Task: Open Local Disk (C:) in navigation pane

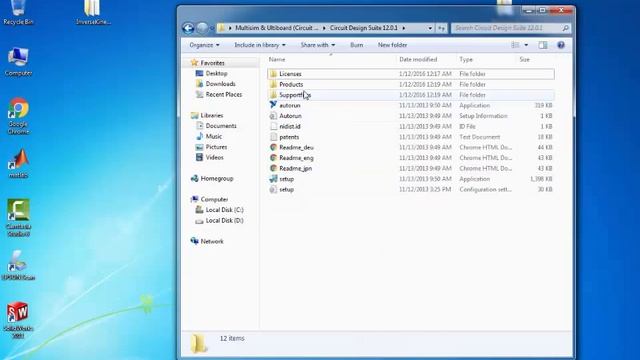Action: click(x=224, y=210)
